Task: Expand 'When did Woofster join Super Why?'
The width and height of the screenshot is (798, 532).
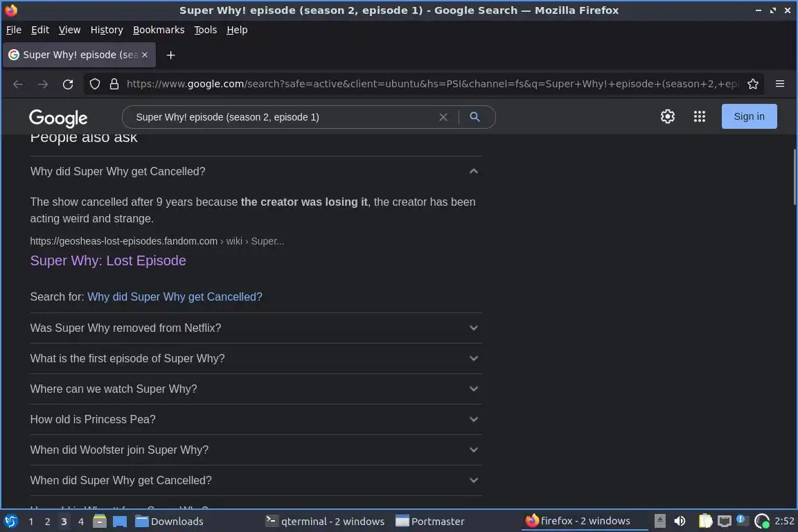Action: click(256, 450)
